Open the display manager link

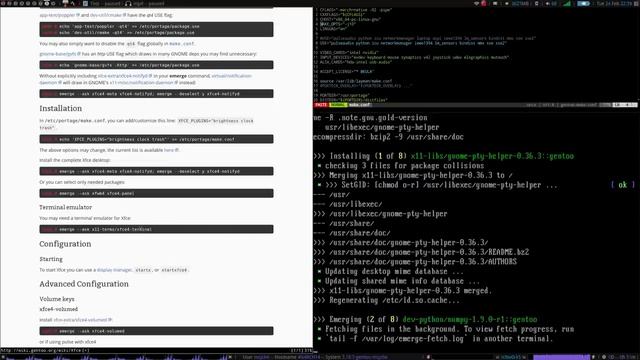coord(114,270)
